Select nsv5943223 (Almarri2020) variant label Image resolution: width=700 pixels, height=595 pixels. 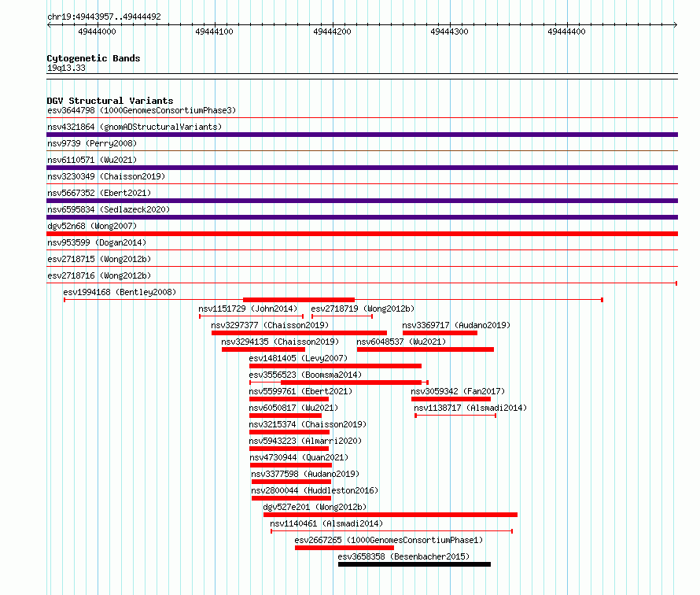(x=305, y=441)
